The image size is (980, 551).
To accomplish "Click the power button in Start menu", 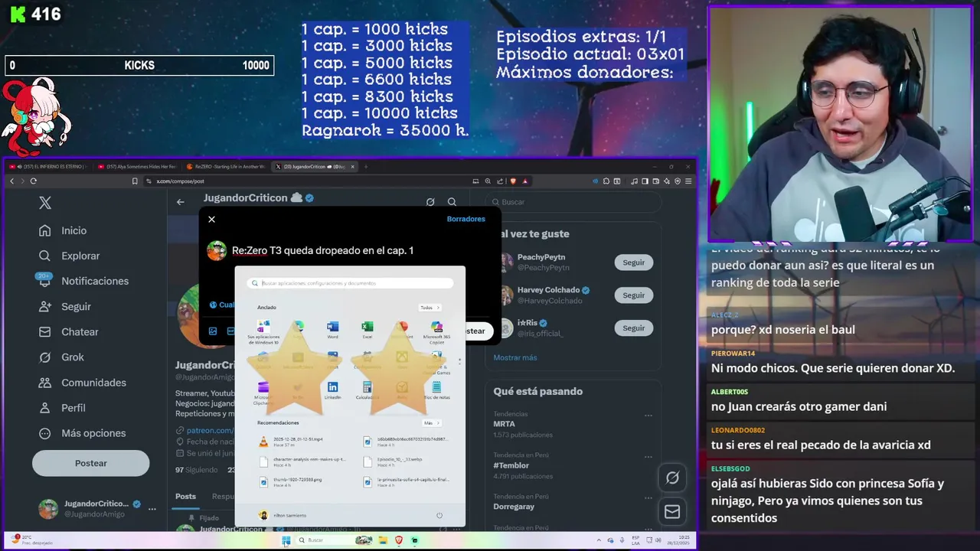I will click(439, 515).
